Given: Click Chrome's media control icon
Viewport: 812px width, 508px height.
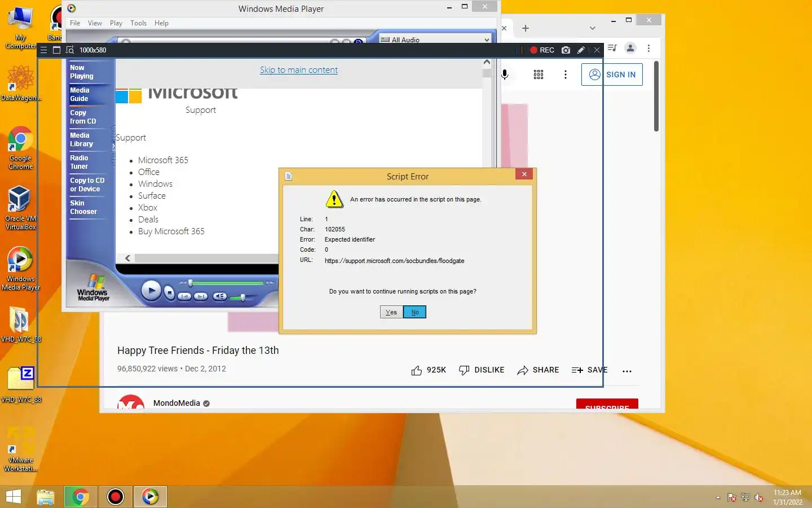Looking at the screenshot, I should click(x=612, y=49).
